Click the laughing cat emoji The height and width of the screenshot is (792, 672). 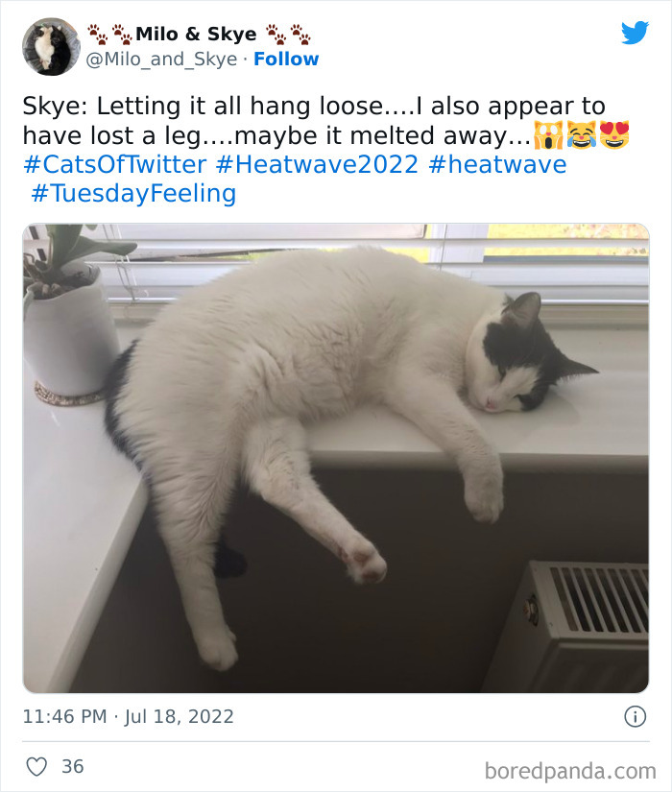582,135
